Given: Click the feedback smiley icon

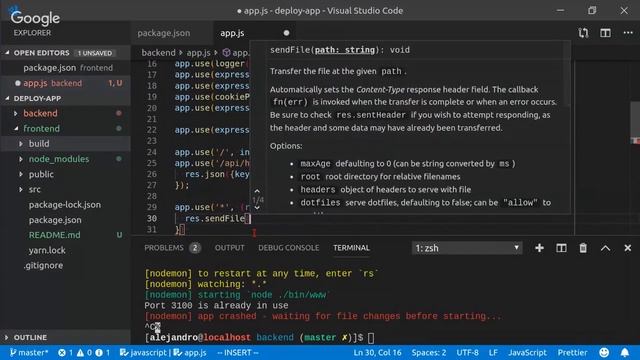Looking at the screenshot, I should pos(604,352).
